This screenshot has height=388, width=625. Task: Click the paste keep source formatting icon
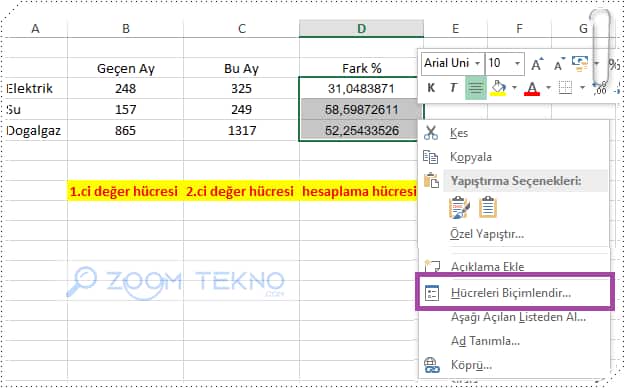[x=459, y=207]
